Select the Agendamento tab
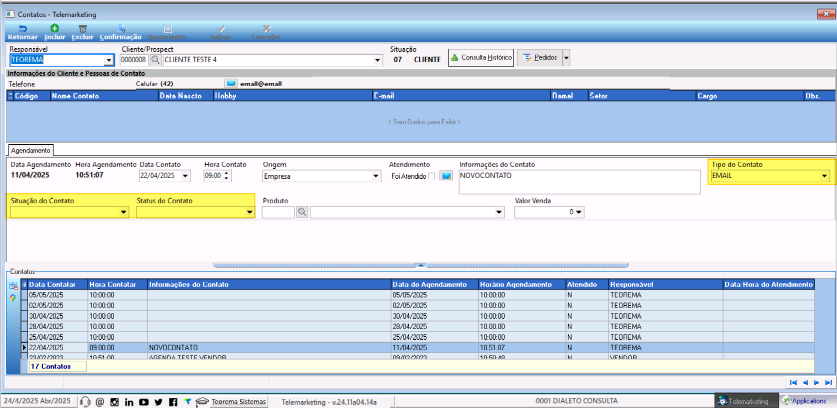 [31, 150]
